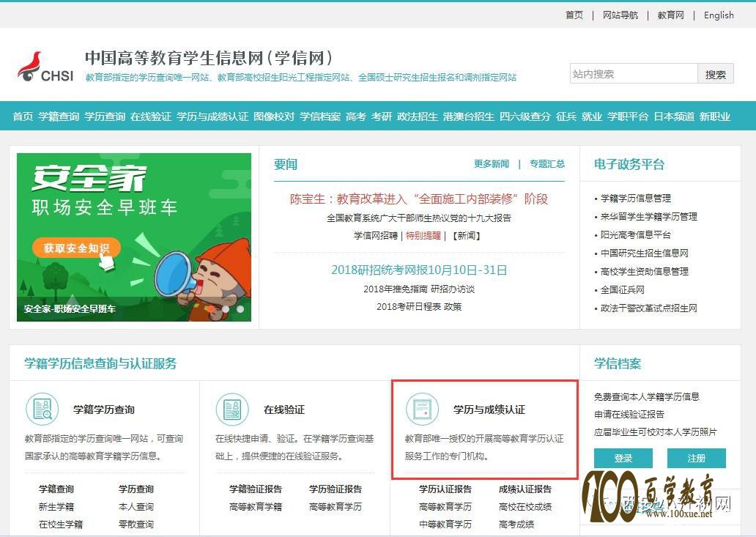Screen dimensions: 756x537
Task: Click the 注册 register button
Action: click(696, 458)
